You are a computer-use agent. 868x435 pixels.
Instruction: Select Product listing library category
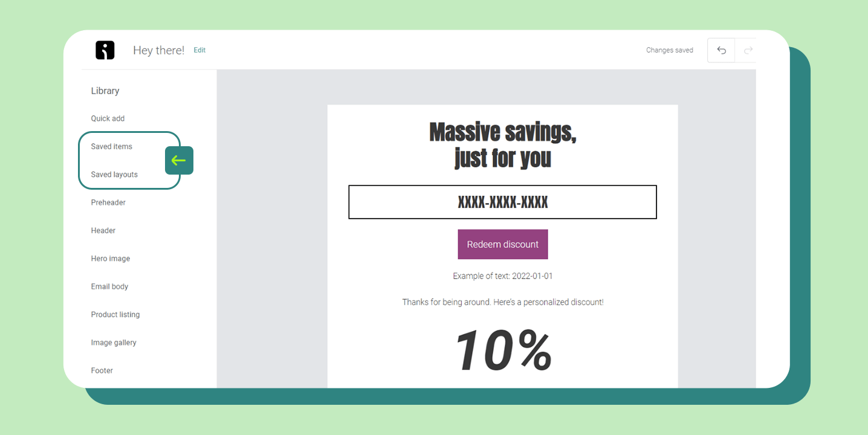(115, 314)
